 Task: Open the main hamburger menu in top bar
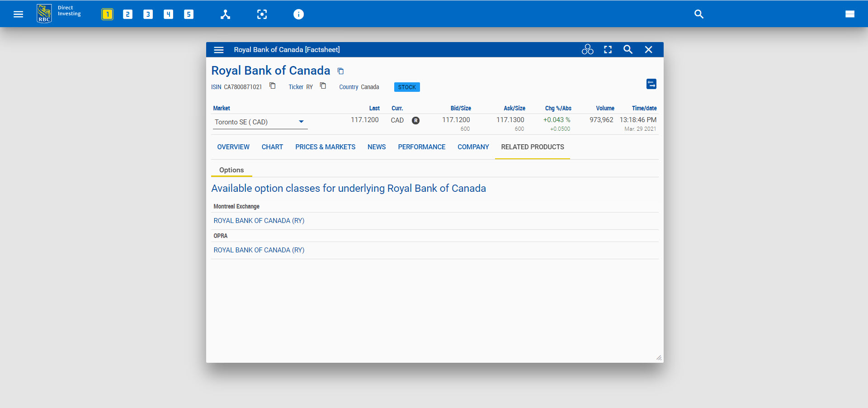(x=18, y=14)
